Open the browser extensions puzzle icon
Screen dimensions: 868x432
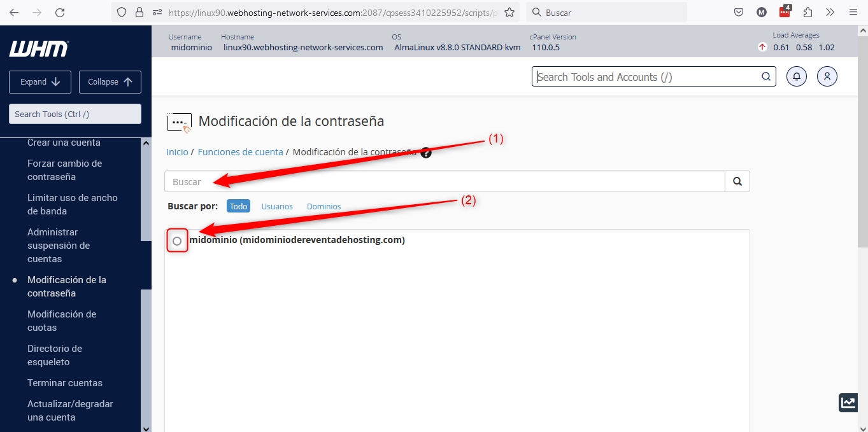[808, 12]
